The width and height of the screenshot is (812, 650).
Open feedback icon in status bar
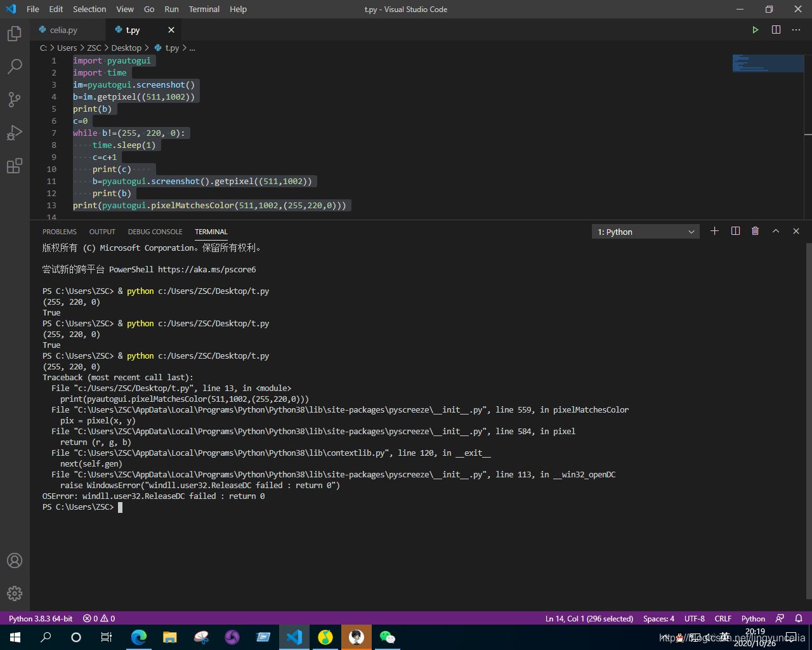780,618
